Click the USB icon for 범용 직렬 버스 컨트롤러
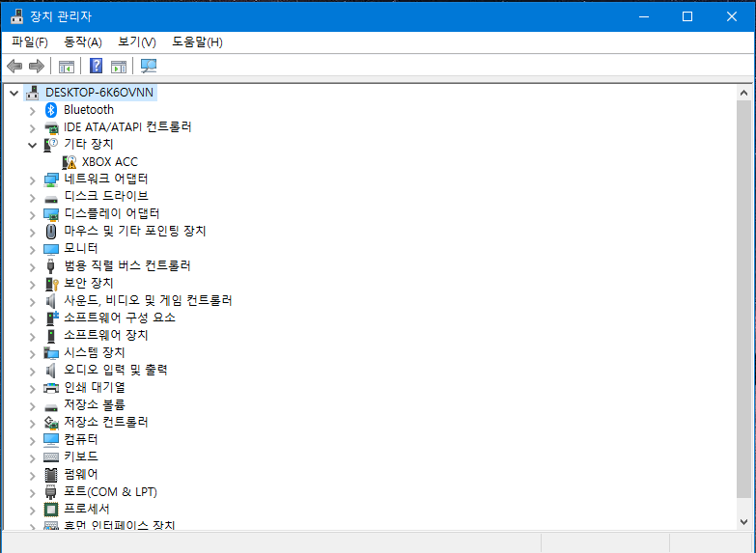Viewport: 756px width, 553px height. tap(50, 266)
